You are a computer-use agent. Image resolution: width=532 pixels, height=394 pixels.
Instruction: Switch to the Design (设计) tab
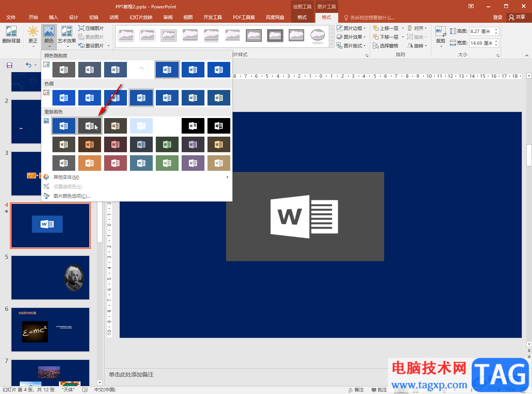pos(73,17)
